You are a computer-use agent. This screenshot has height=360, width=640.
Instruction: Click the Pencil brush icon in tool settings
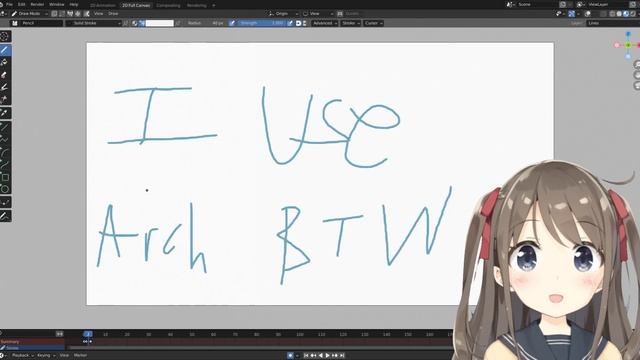pyautogui.click(x=15, y=23)
